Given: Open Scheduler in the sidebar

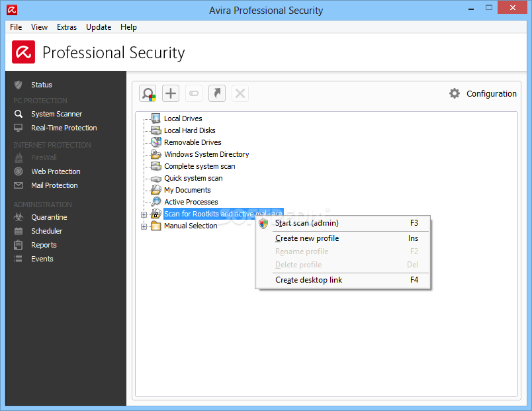Looking at the screenshot, I should pyautogui.click(x=47, y=231).
